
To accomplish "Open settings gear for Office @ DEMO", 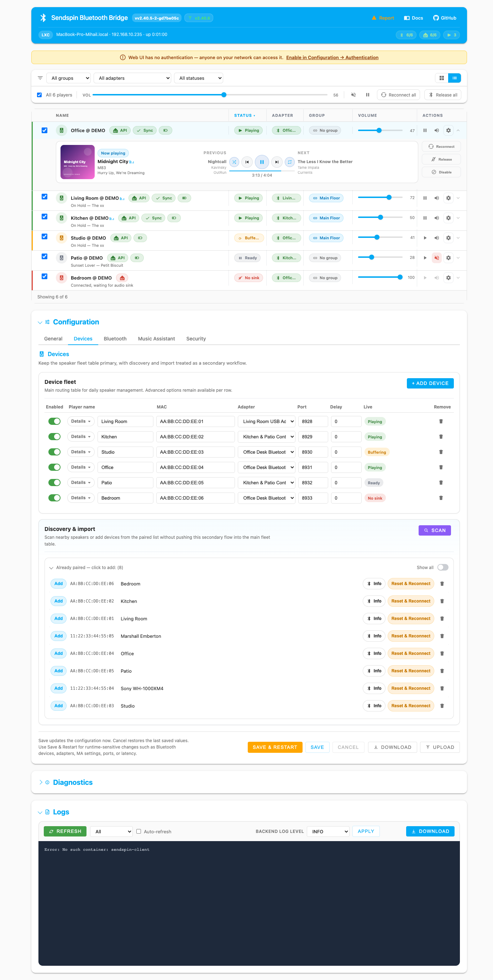I will click(449, 130).
